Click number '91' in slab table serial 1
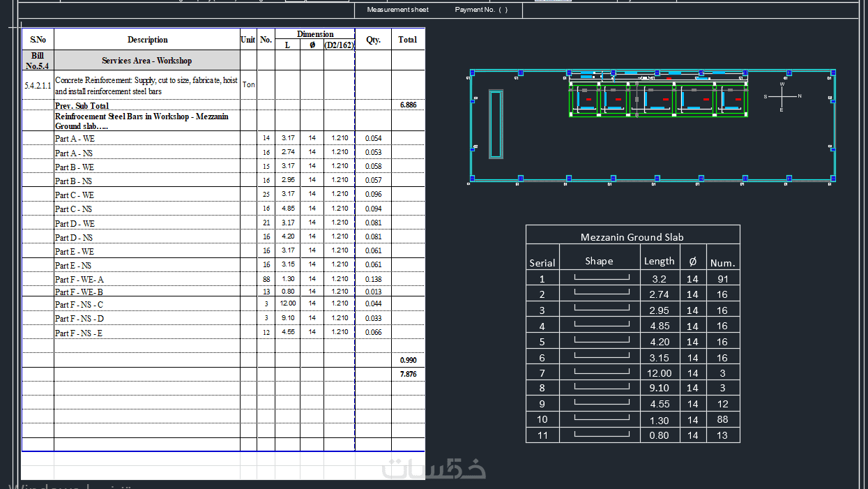 (722, 278)
